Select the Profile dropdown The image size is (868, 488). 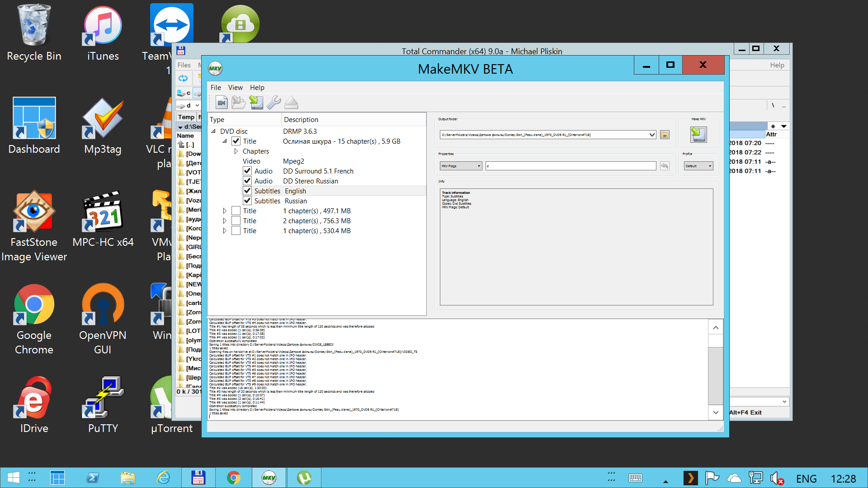click(698, 166)
